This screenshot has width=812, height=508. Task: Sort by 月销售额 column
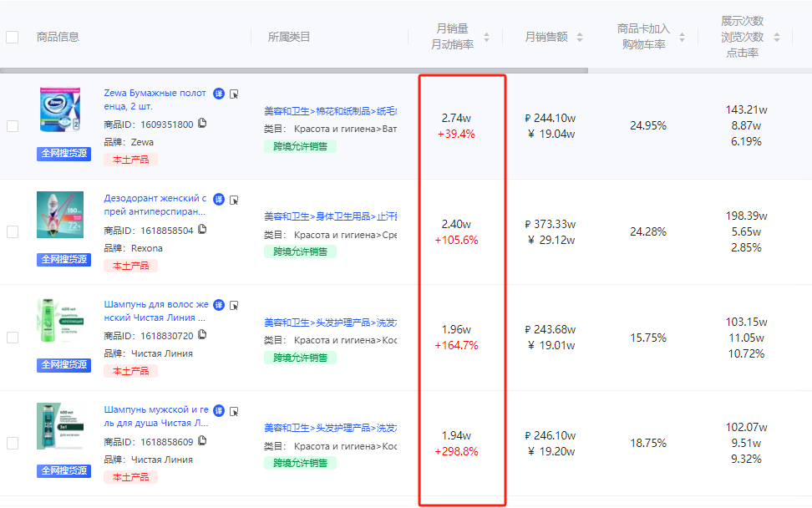580,37
